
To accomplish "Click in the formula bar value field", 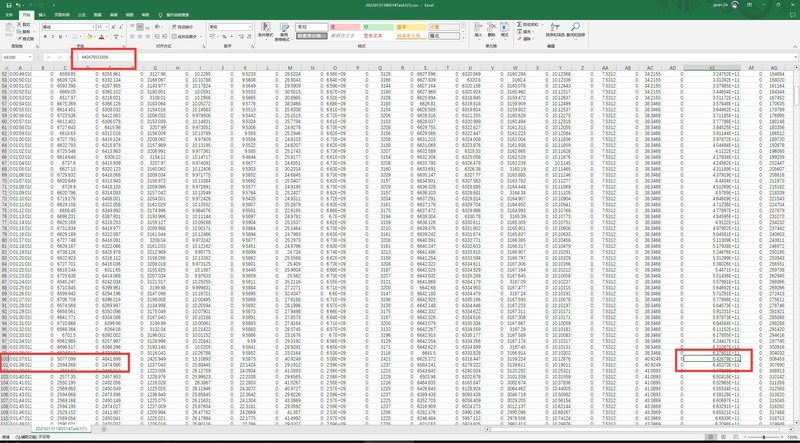I will (110, 59).
